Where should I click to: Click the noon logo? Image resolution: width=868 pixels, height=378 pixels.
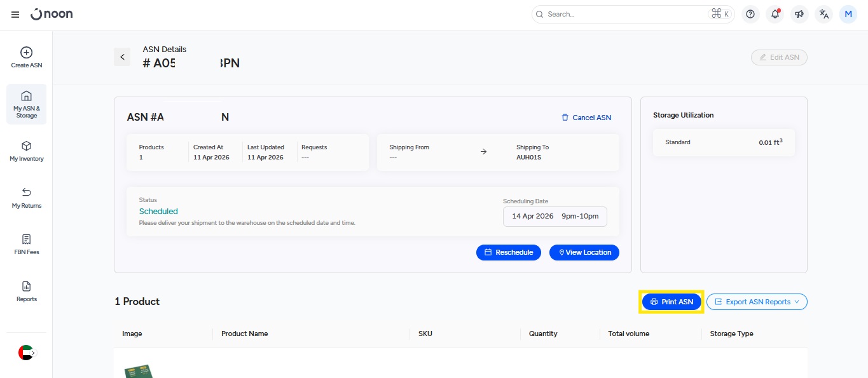pos(52,14)
